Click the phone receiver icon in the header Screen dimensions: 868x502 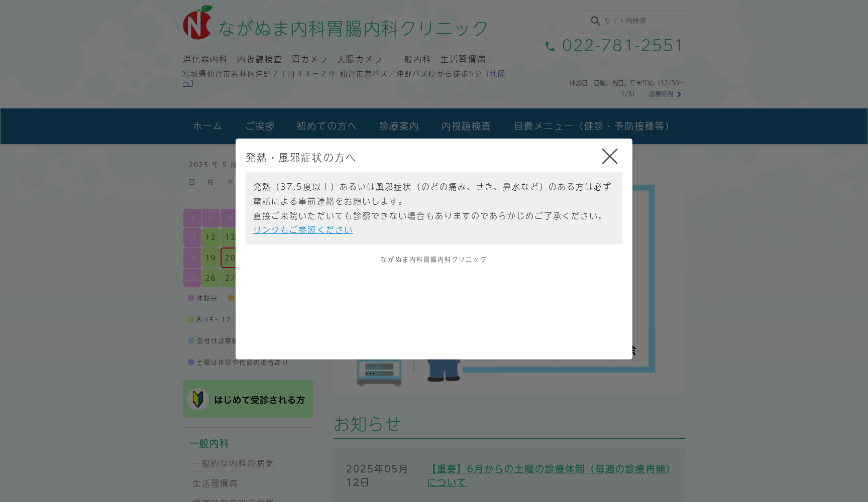[551, 46]
